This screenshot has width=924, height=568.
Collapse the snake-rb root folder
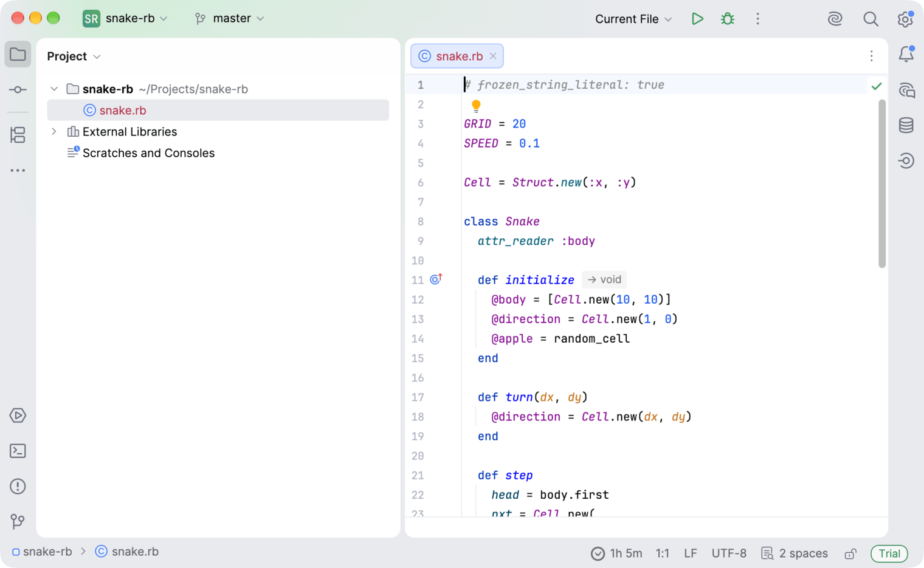click(x=54, y=89)
